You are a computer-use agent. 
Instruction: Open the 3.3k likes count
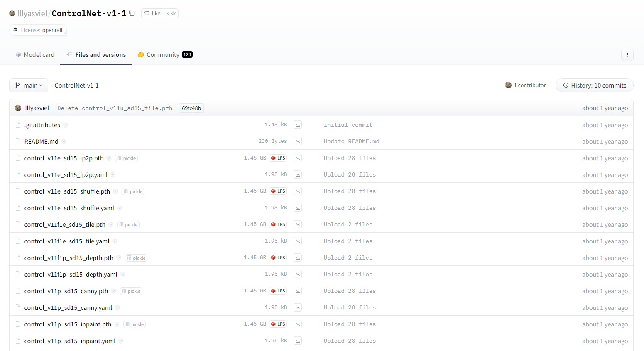tap(171, 13)
